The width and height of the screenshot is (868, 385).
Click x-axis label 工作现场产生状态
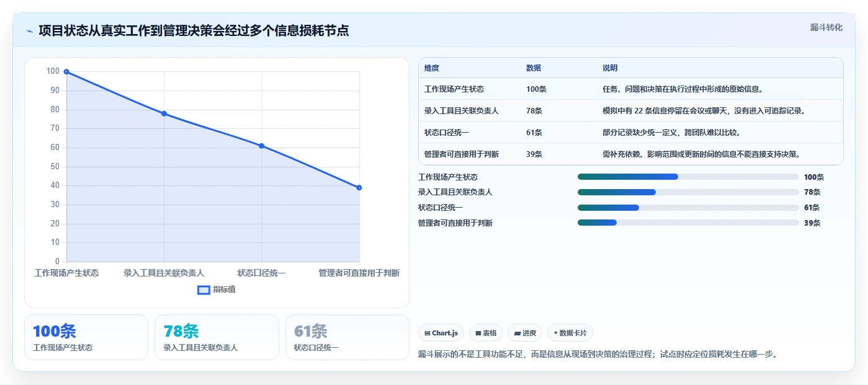click(66, 273)
